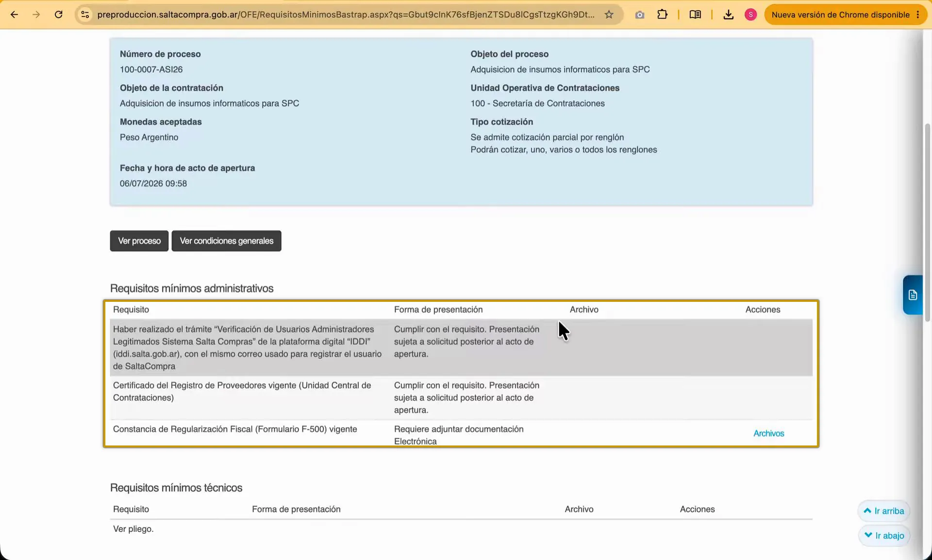This screenshot has height=560, width=932.
Task: Click 'Nueva versión de Chrome disponible' button
Action: pos(840,15)
